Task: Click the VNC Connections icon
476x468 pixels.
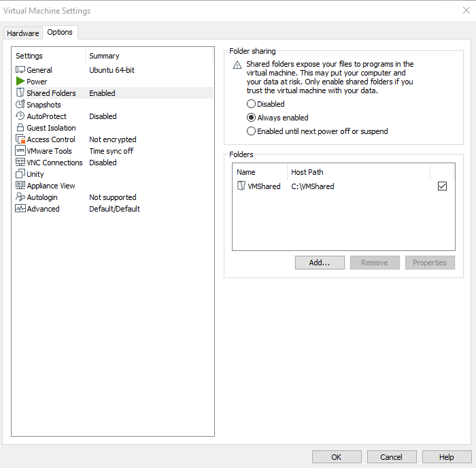Action: (x=20, y=162)
